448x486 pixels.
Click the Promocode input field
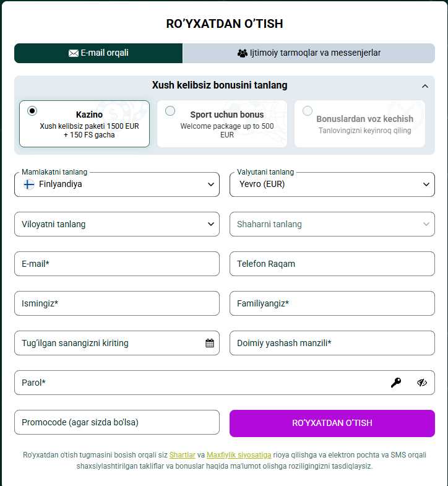coord(117,422)
